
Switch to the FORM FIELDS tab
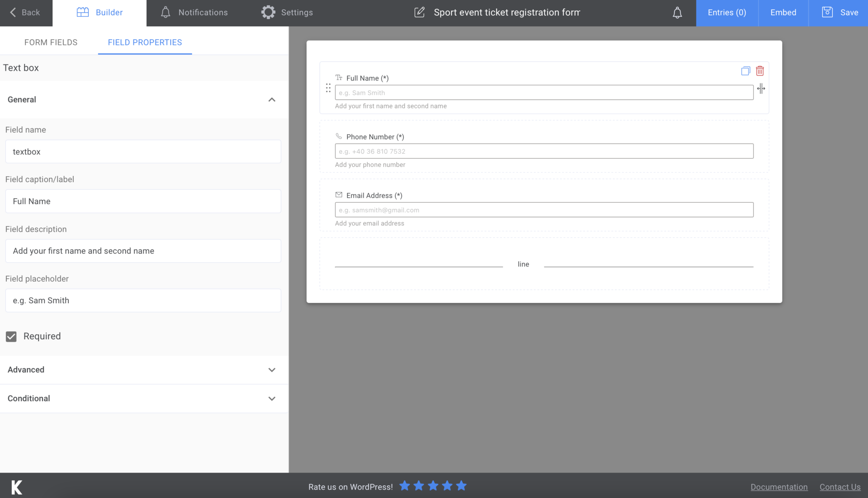coord(51,42)
